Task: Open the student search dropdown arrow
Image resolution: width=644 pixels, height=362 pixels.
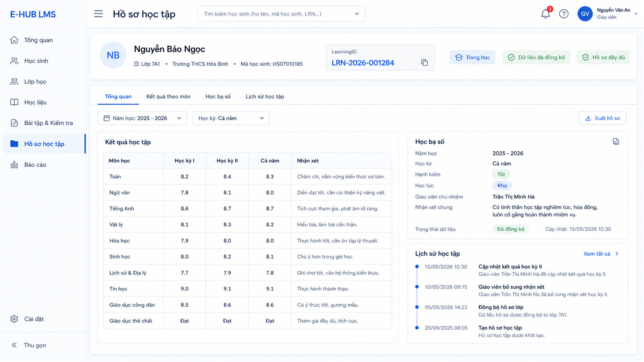Action: pos(357,14)
